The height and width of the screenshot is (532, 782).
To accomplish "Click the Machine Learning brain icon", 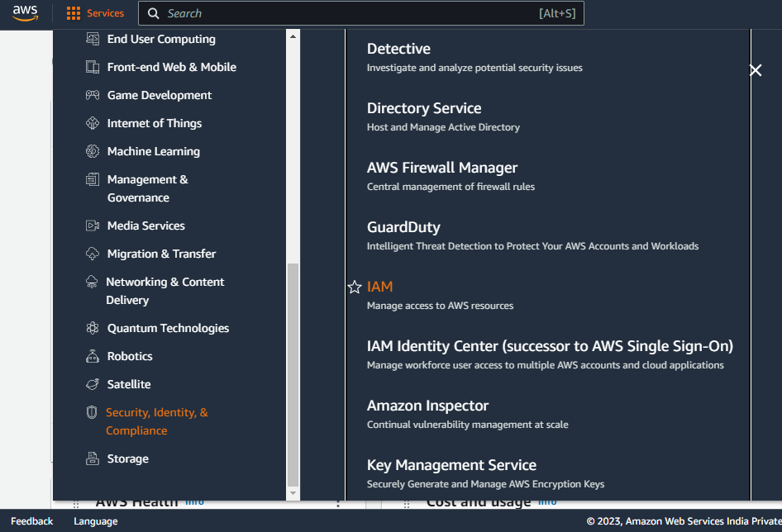I will coord(93,151).
